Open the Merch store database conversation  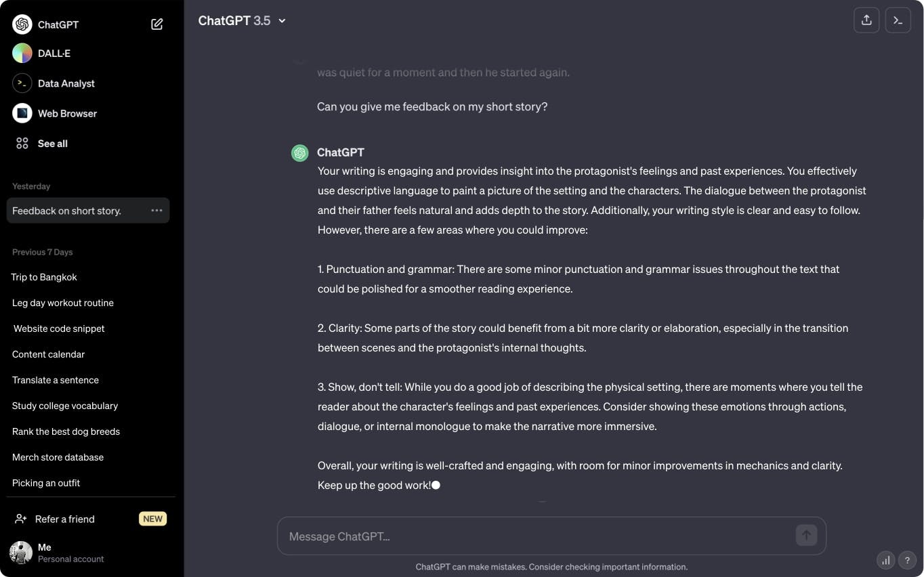click(58, 457)
